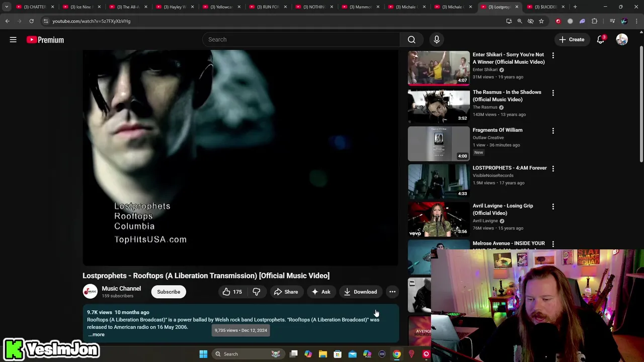
Task: Open Chrome extensions puzzle icon
Action: [595, 21]
